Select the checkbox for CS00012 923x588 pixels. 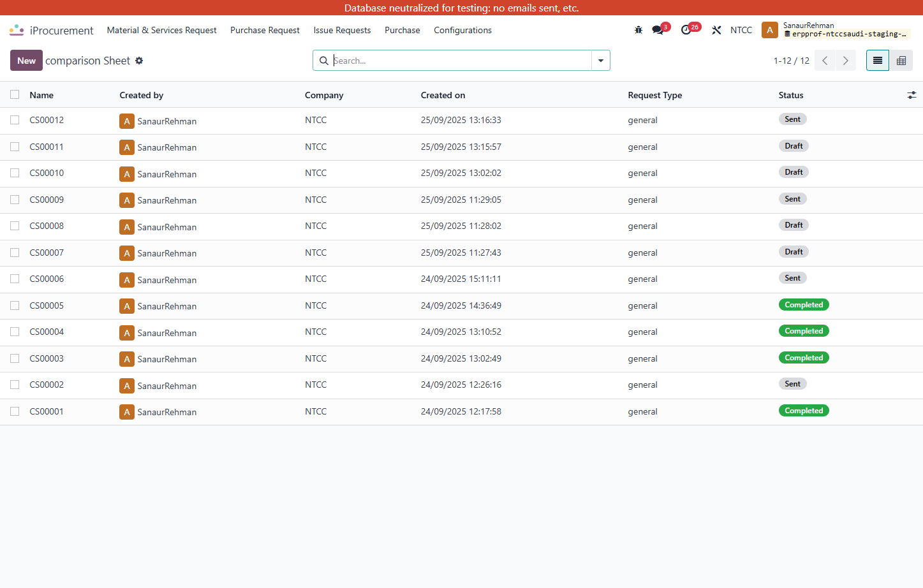15,120
